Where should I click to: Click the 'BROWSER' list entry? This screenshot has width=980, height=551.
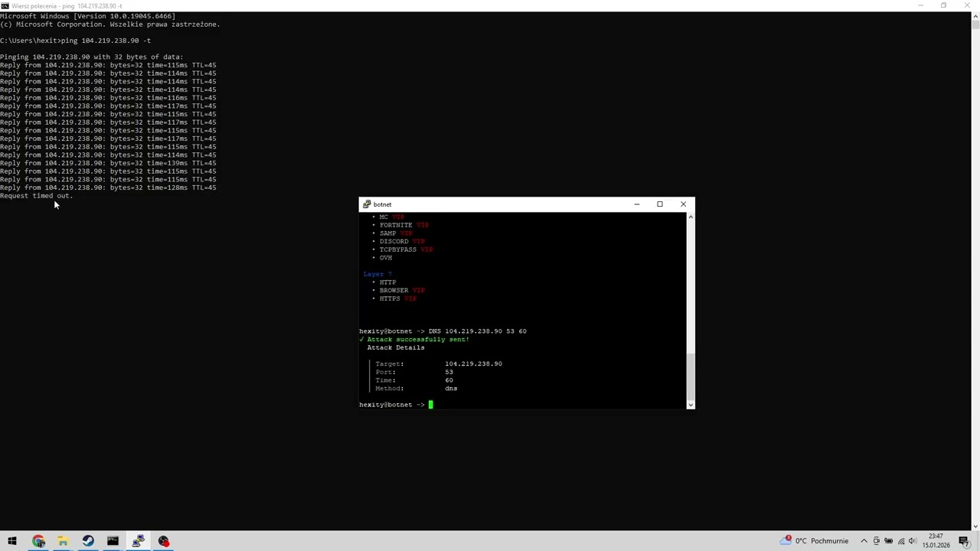(401, 290)
